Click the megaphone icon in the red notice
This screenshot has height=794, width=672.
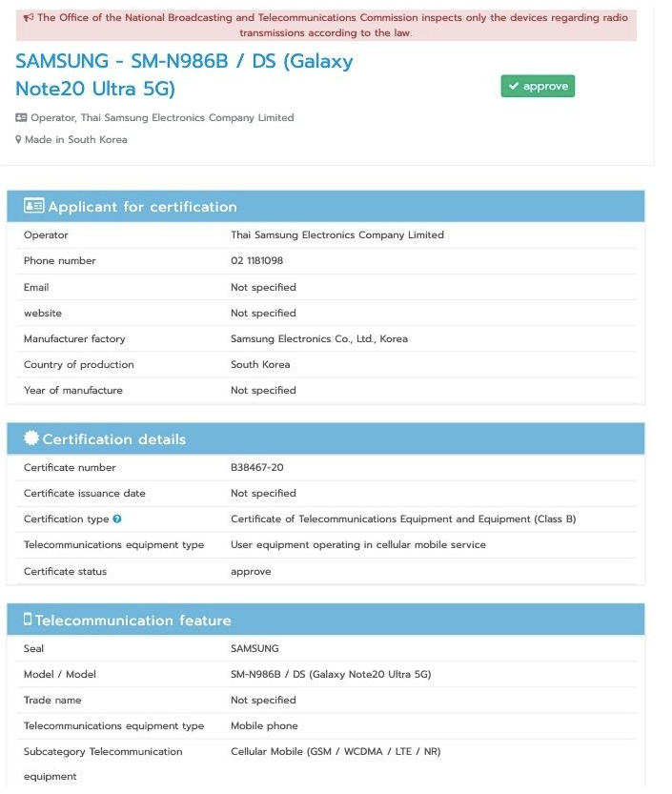click(x=29, y=18)
